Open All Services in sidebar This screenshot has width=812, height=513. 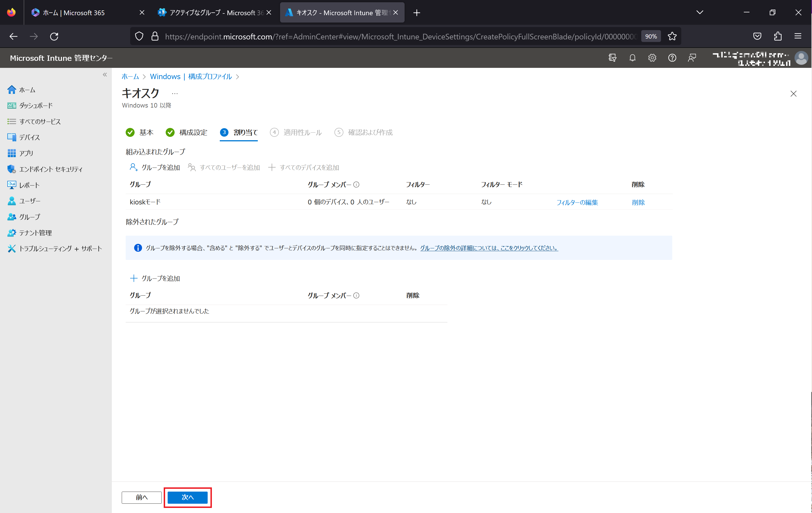pos(34,121)
